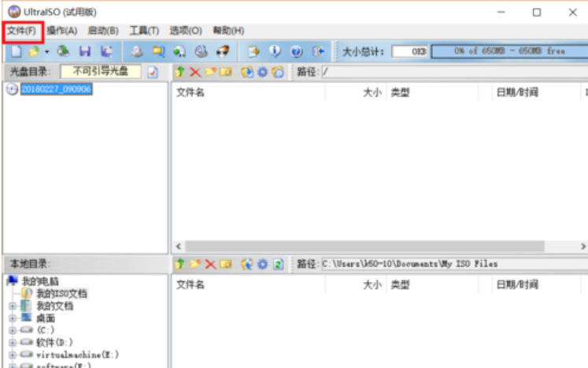Click red X delete icon in disc pane
Screen dimensions: 588x368
click(x=195, y=72)
